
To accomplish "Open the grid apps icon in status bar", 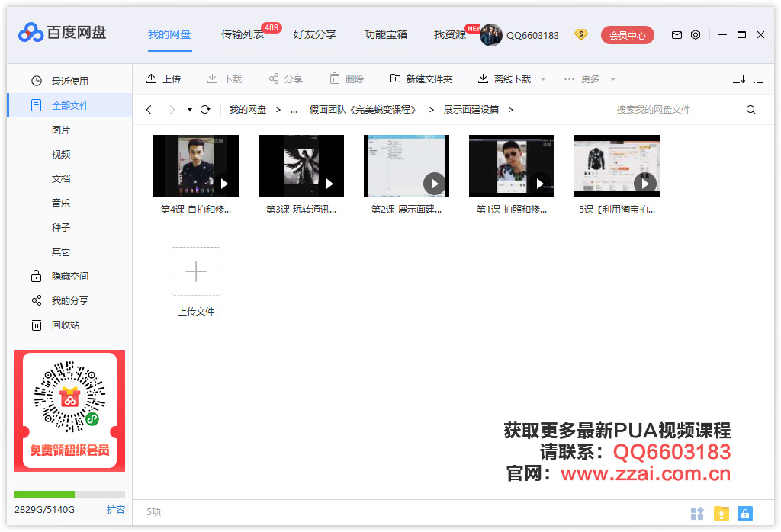I will (x=697, y=513).
